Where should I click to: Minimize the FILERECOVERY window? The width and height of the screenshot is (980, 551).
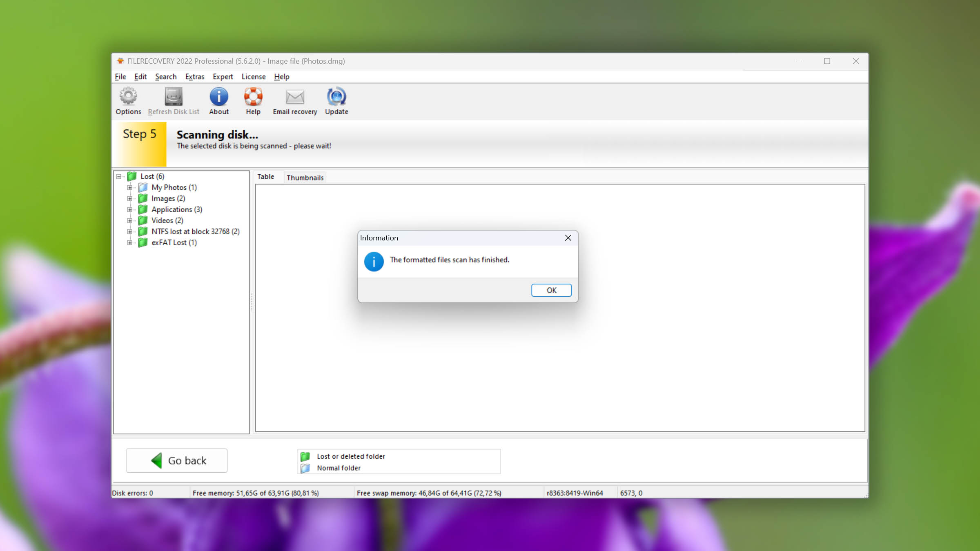click(799, 61)
